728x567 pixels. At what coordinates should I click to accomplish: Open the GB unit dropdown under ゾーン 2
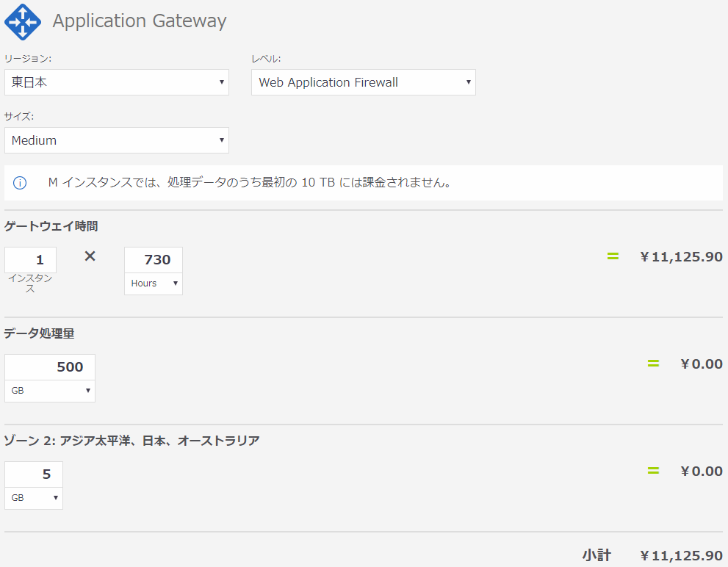(x=34, y=498)
